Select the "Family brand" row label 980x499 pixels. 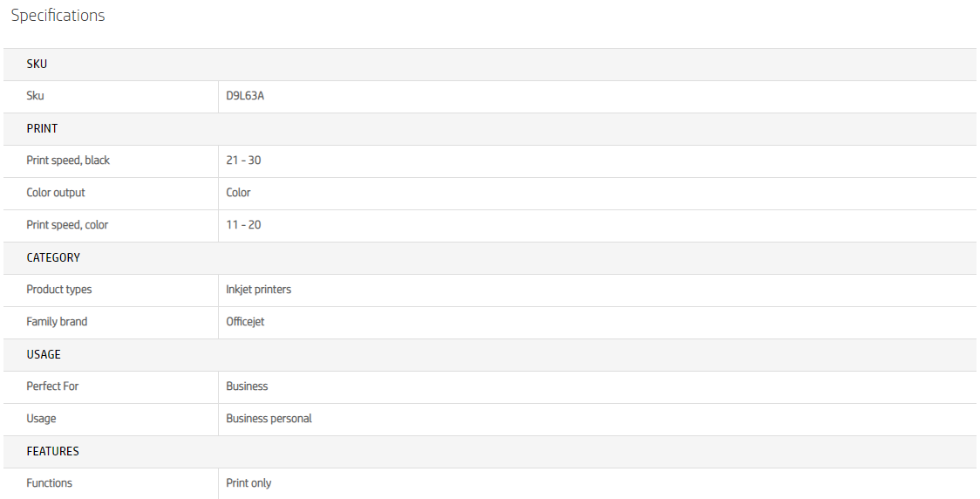coord(57,322)
